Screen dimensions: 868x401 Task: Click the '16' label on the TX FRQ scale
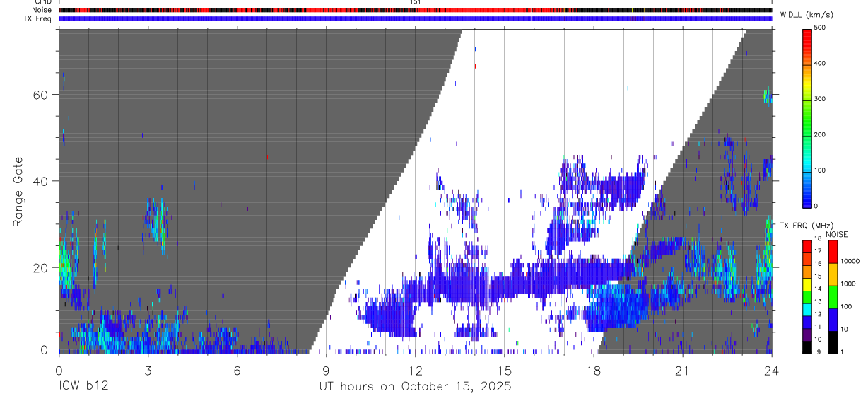(819, 263)
